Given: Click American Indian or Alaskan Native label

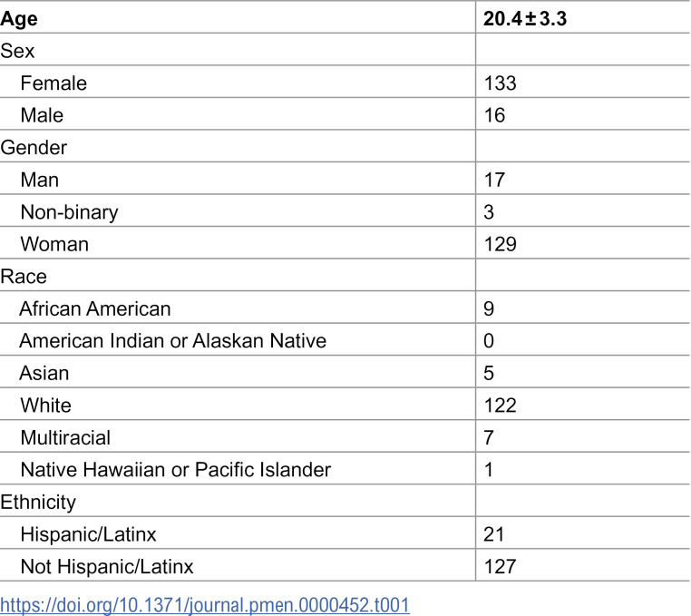Looking at the screenshot, I should coord(172,341).
